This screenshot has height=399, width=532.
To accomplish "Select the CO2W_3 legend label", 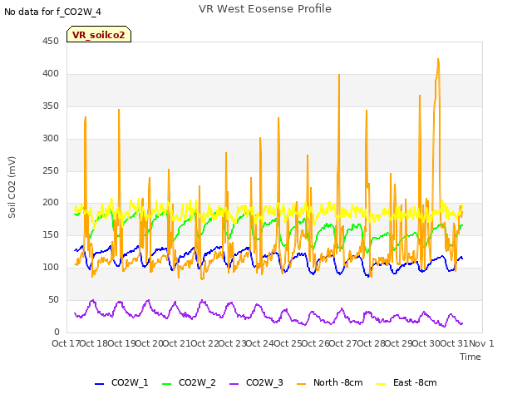I will [264, 382].
